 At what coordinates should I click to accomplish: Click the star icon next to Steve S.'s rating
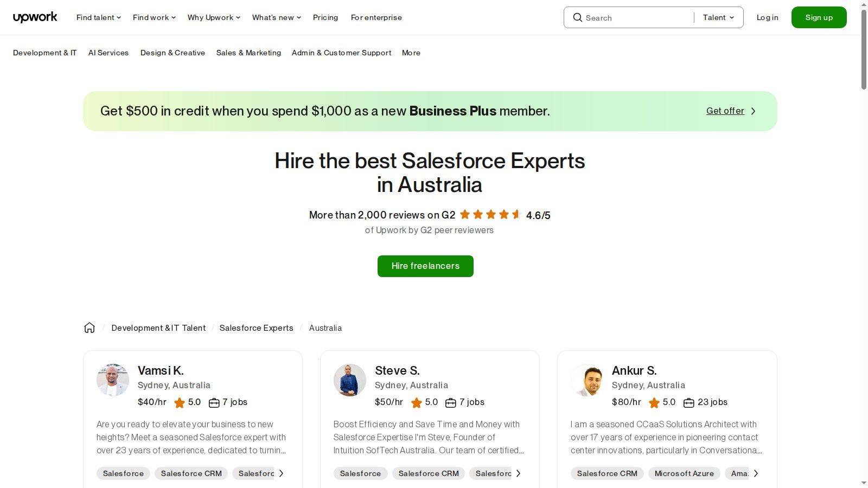point(417,402)
